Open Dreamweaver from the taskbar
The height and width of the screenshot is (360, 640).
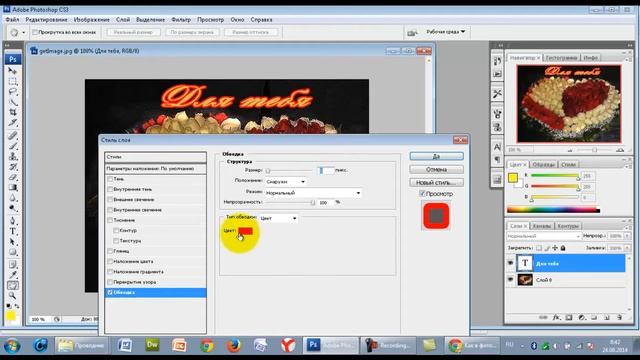(x=152, y=345)
